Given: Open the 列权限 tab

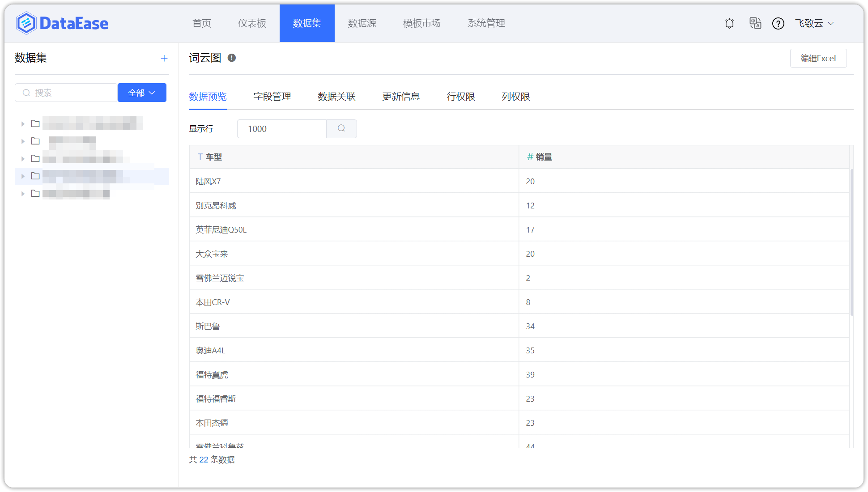Looking at the screenshot, I should [x=515, y=97].
